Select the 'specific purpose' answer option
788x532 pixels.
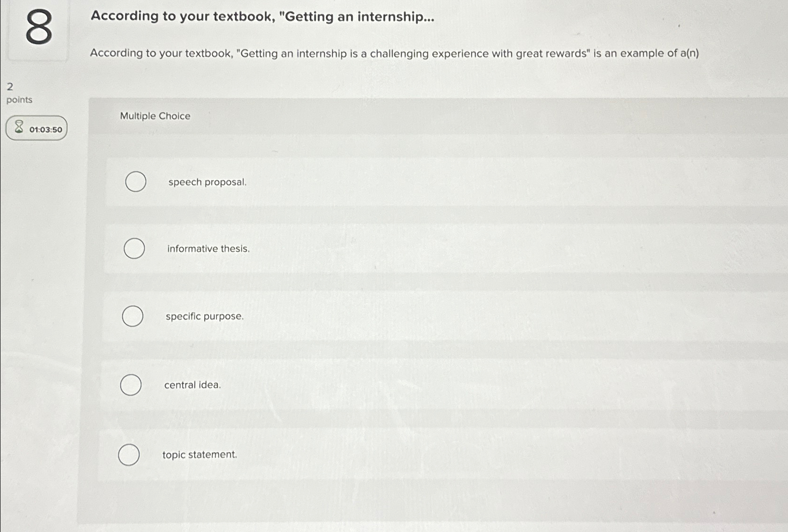(x=133, y=316)
